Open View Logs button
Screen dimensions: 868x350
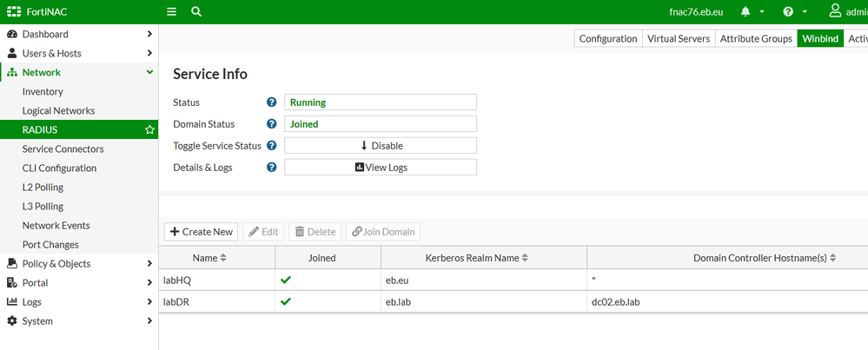point(381,168)
